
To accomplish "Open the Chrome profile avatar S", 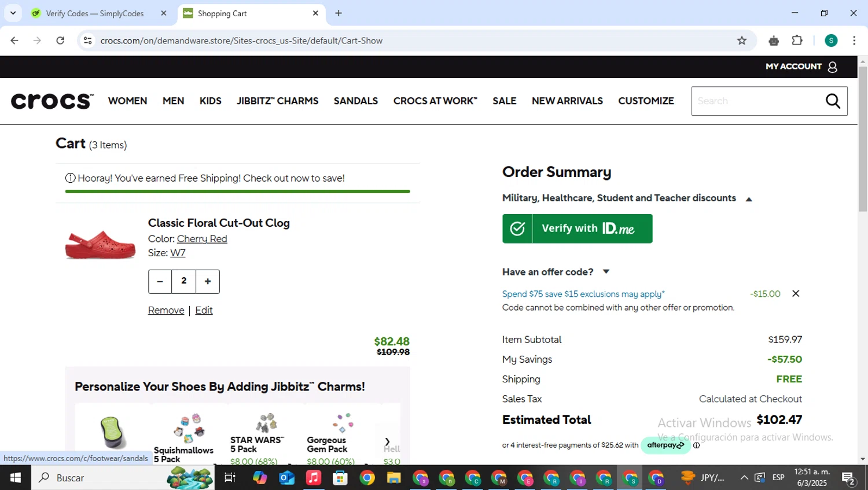I will pos(831,40).
